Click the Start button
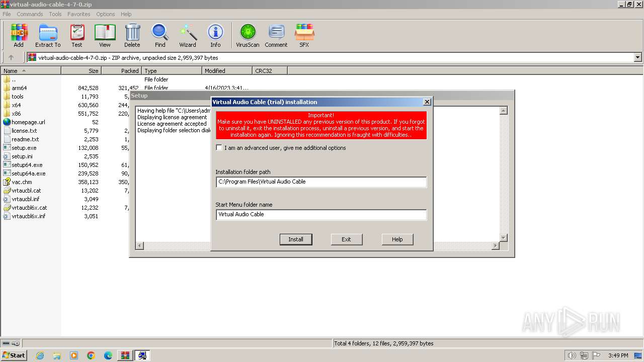 [14, 355]
